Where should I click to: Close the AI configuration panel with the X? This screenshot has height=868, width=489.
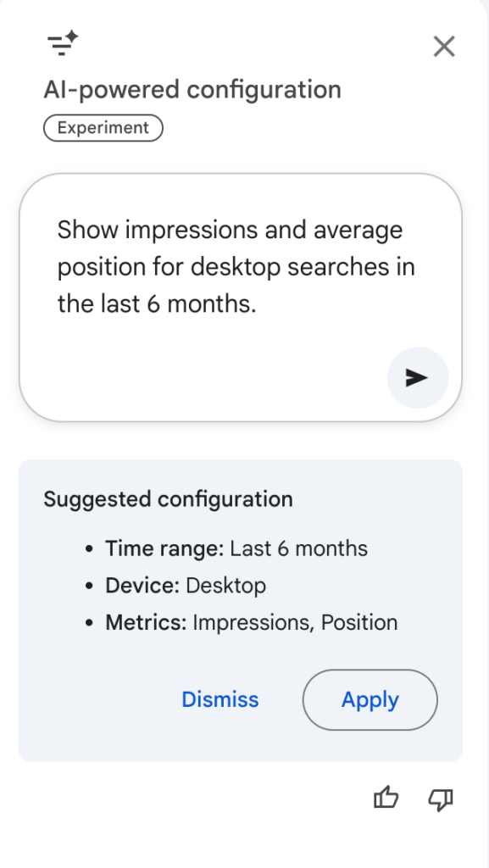[443, 47]
